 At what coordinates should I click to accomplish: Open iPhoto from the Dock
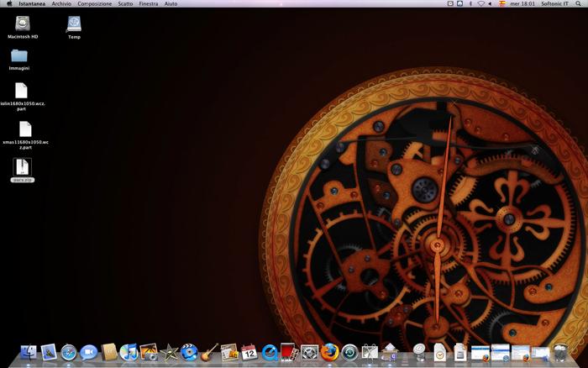[150, 353]
